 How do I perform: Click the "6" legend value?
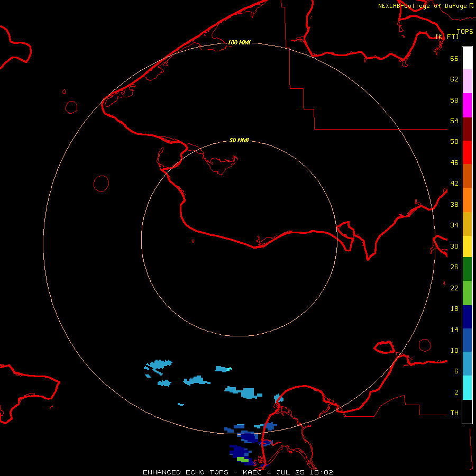pyautogui.click(x=456, y=371)
